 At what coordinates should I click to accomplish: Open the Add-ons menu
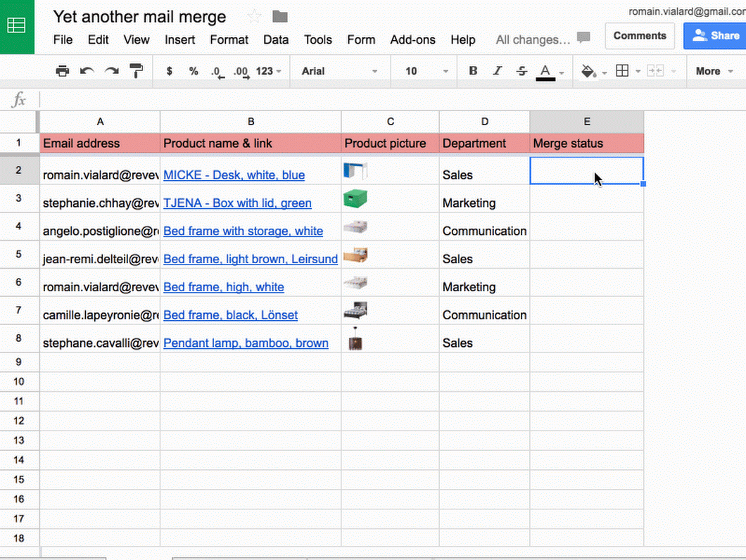pyautogui.click(x=412, y=40)
